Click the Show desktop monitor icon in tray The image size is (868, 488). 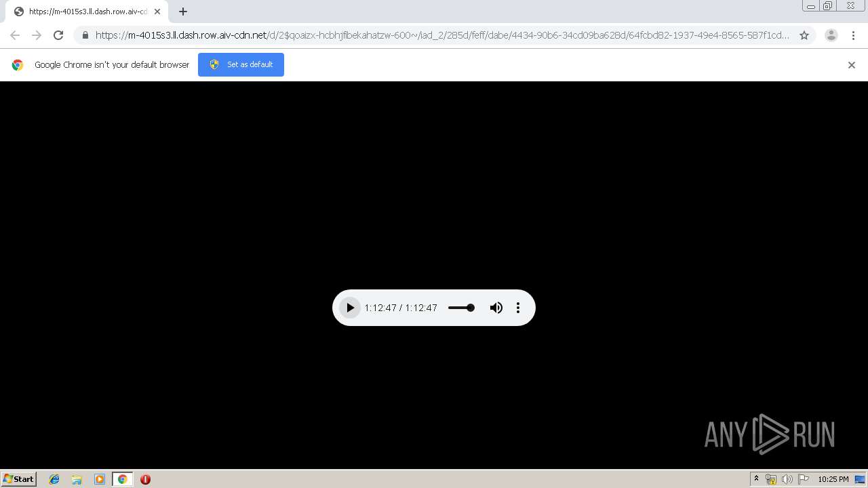(860, 479)
